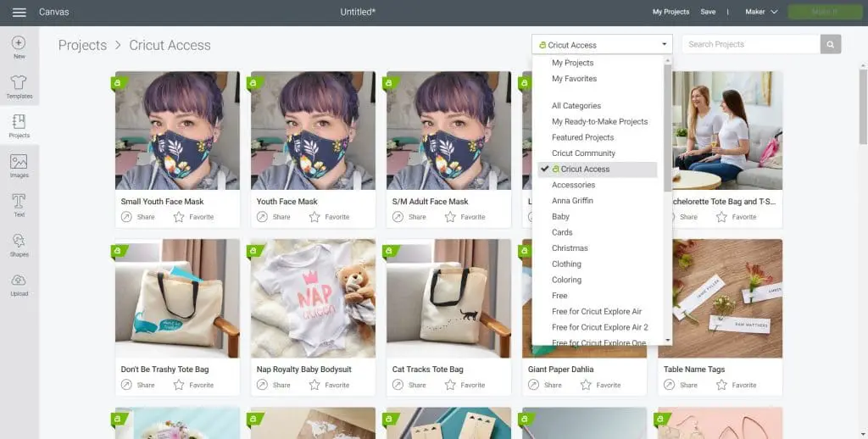Click the Upload icon

(x=19, y=285)
